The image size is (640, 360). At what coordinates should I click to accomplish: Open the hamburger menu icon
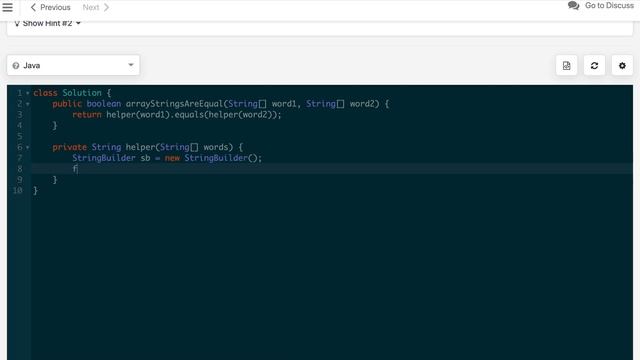coord(7,7)
